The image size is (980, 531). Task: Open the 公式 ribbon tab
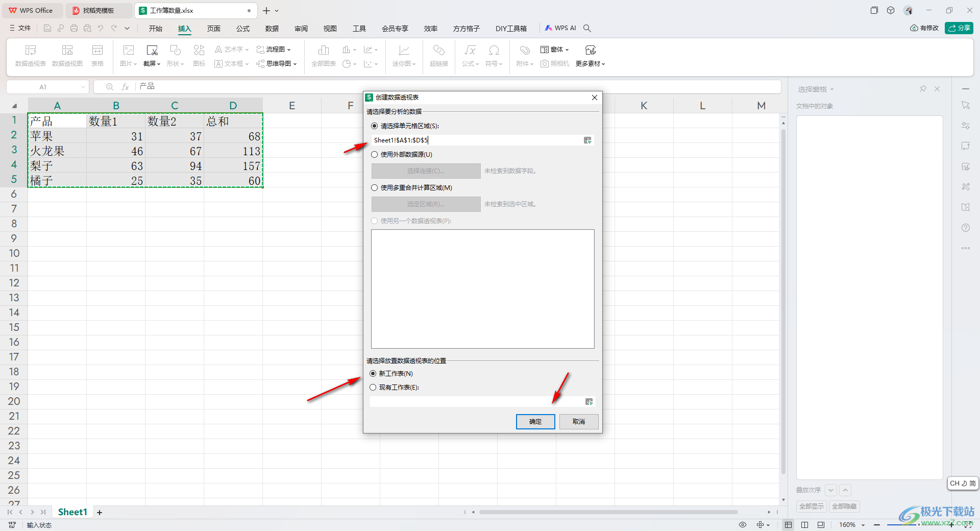(x=243, y=29)
